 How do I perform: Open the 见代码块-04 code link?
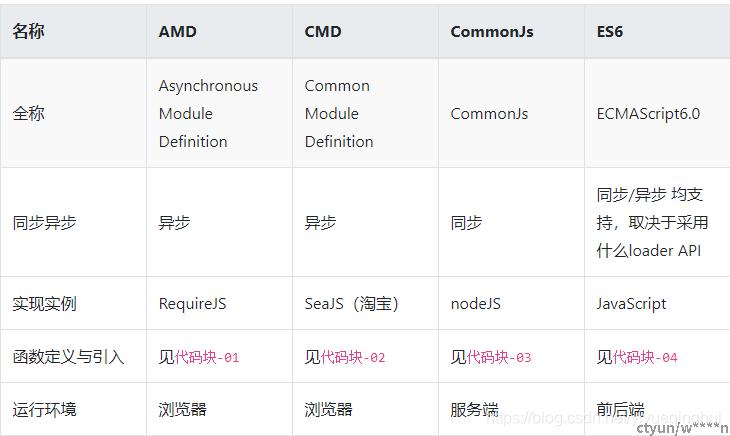tap(637, 357)
